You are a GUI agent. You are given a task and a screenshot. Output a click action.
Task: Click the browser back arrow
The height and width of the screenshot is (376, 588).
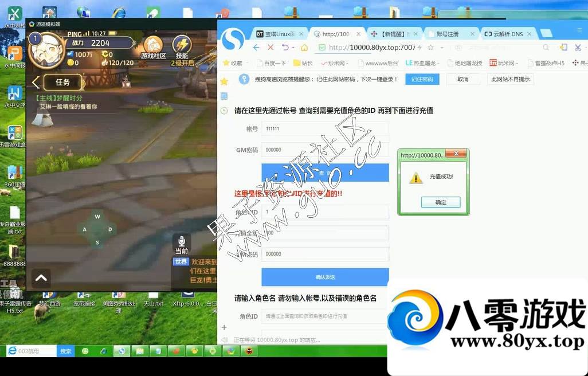pos(256,48)
